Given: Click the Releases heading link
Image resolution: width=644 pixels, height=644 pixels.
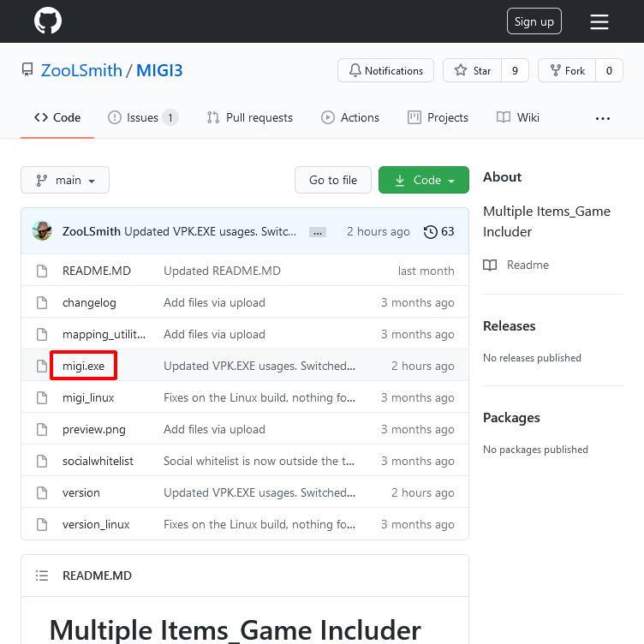Looking at the screenshot, I should pyautogui.click(x=510, y=325).
